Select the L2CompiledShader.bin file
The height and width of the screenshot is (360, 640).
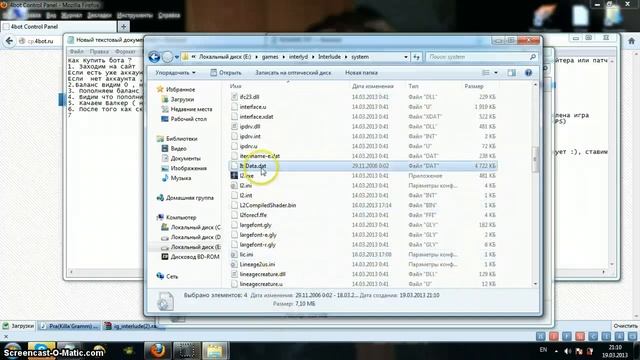(x=268, y=205)
